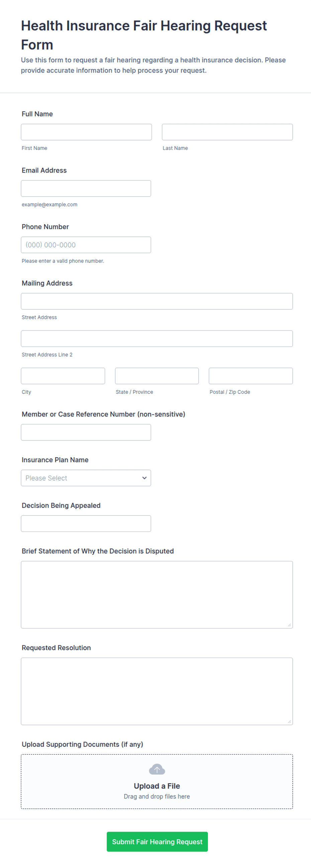Open the Insurance Plan Name dropdown
This screenshot has width=311, height=868.
pos(86,478)
